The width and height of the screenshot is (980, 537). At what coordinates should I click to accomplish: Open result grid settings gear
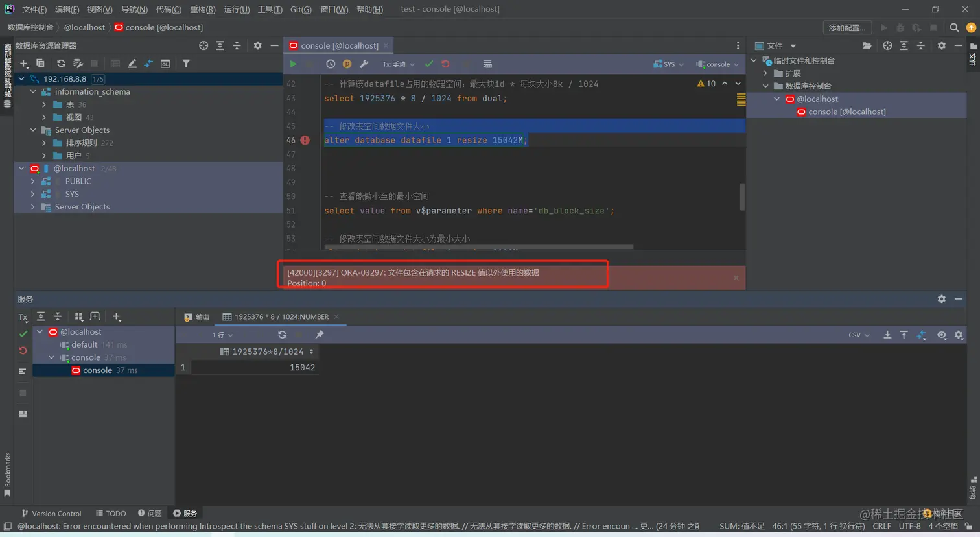pos(959,335)
